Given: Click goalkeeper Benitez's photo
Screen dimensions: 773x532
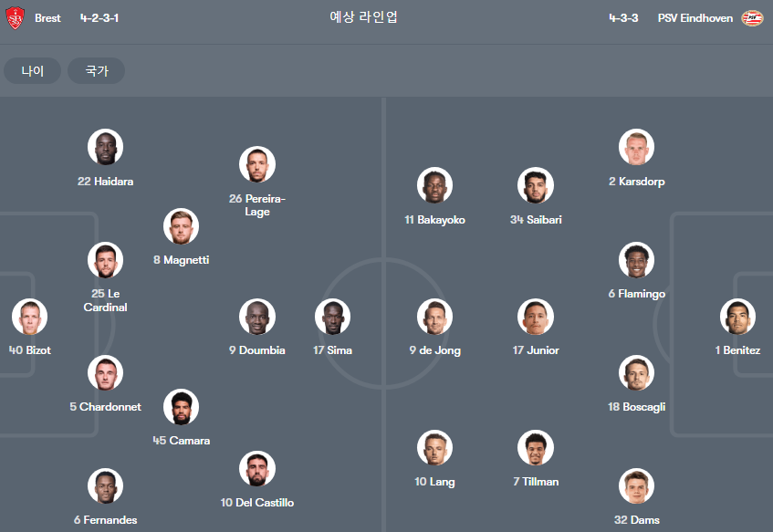Looking at the screenshot, I should pos(738,317).
